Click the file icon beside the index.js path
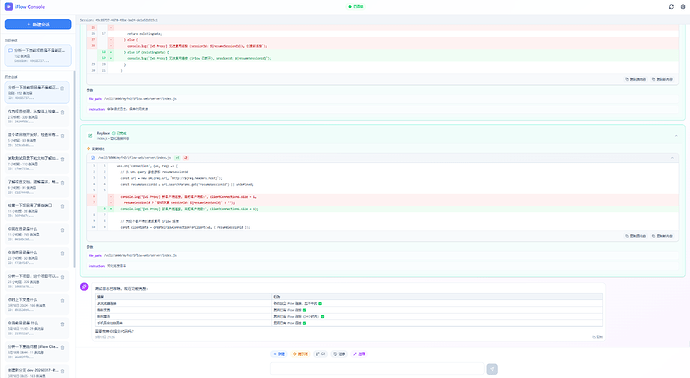This screenshot has width=690, height=378. pyautogui.click(x=93, y=158)
